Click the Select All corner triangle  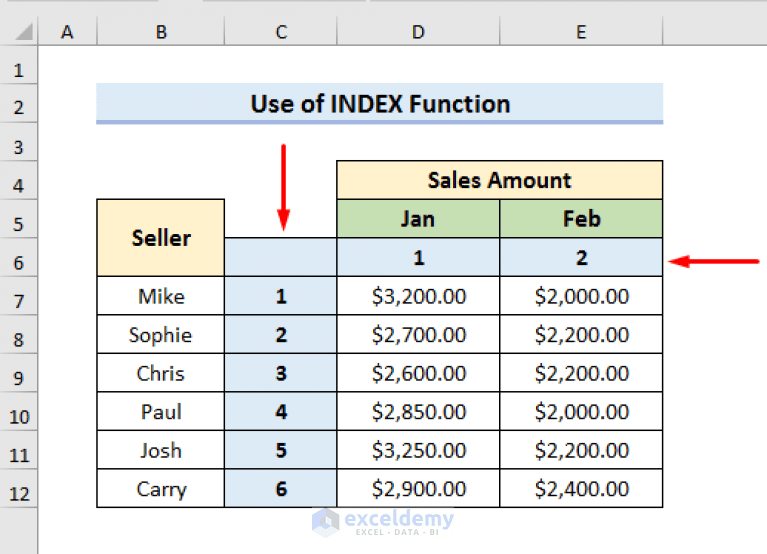coord(24,32)
